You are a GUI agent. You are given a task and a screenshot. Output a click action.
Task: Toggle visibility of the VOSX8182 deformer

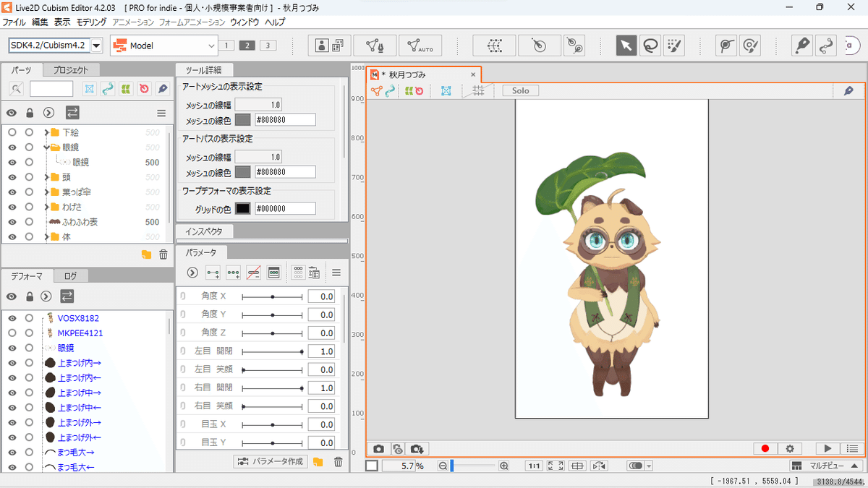[x=12, y=318]
